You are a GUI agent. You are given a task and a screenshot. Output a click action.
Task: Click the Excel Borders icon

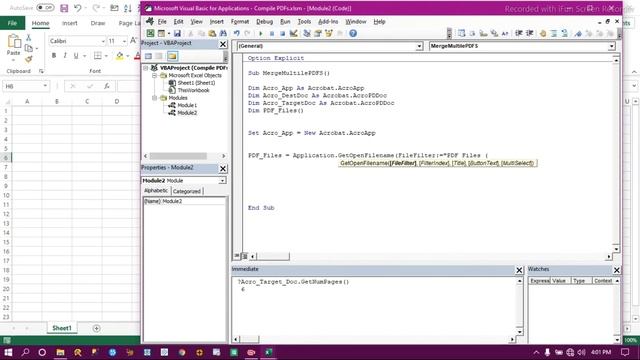[98, 56]
